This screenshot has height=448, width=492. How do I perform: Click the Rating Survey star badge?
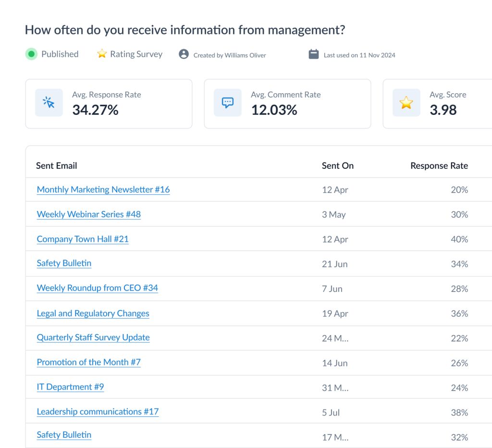click(102, 54)
